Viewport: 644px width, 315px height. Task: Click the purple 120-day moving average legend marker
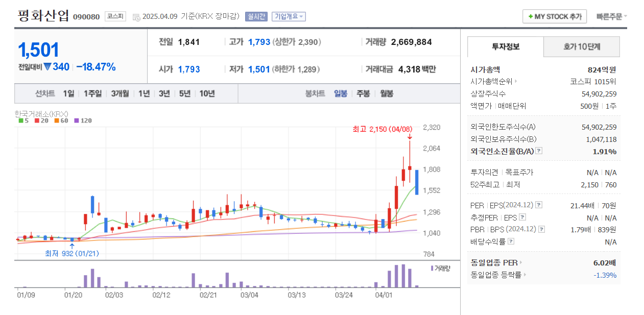(77, 121)
